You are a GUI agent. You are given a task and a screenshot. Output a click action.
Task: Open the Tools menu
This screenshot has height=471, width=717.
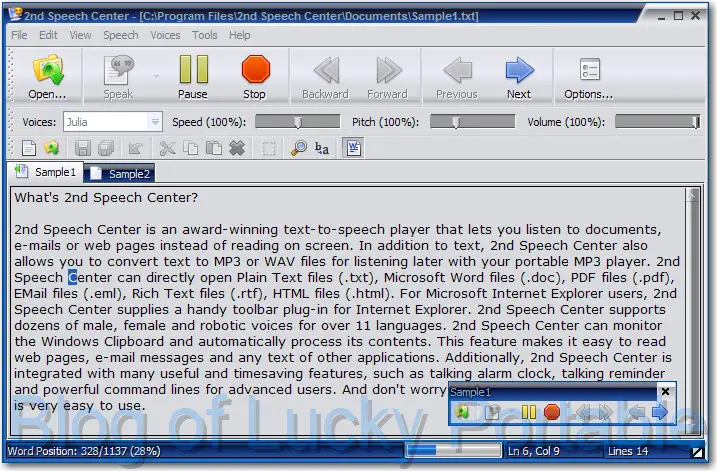pos(204,35)
